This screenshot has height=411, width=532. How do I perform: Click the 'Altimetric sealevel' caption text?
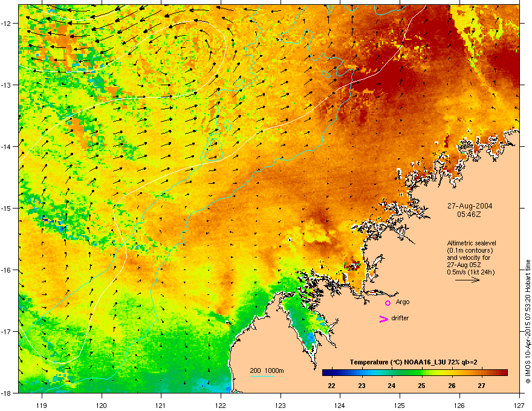472,243
